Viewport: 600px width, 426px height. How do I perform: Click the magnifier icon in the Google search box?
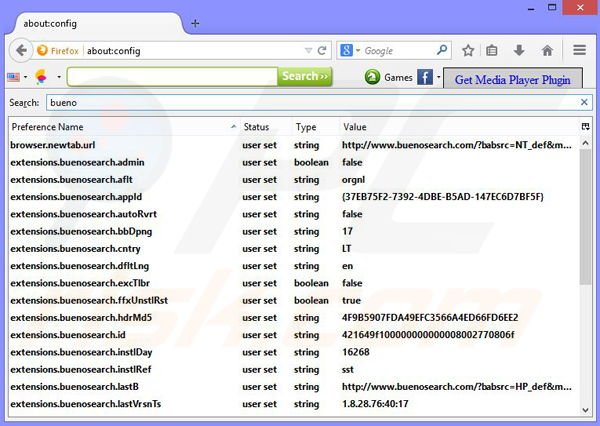point(442,50)
